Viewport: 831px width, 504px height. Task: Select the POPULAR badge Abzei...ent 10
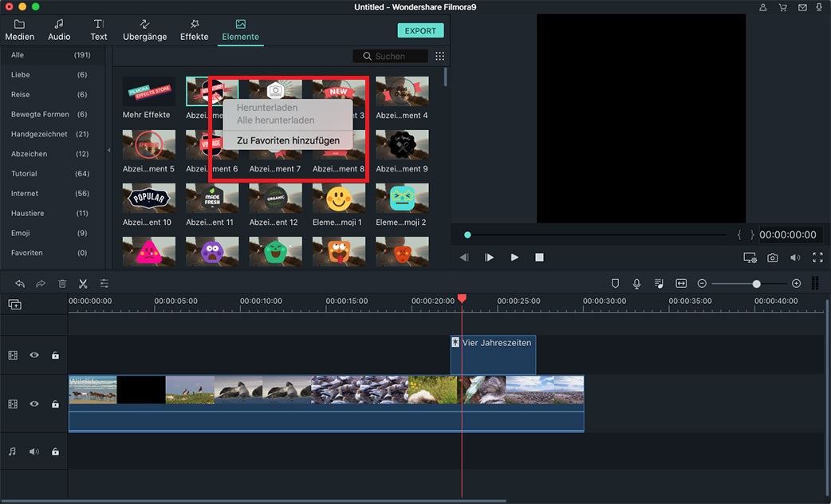pos(148,199)
